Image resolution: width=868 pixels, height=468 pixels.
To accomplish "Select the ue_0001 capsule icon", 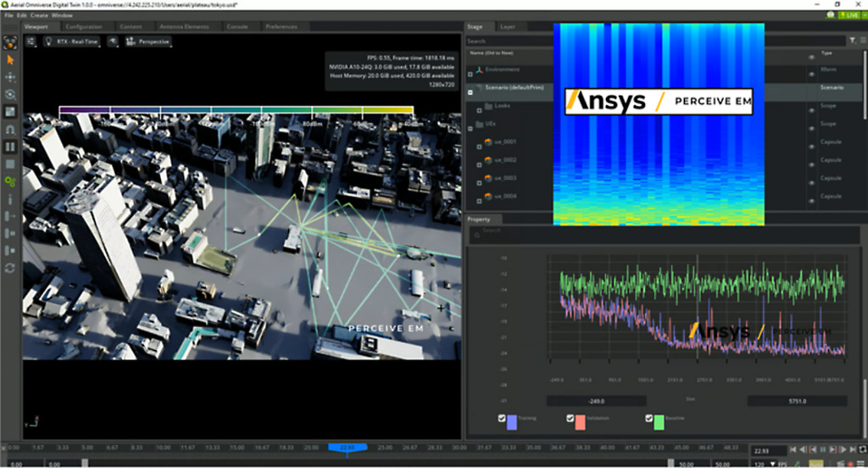I will (x=488, y=142).
